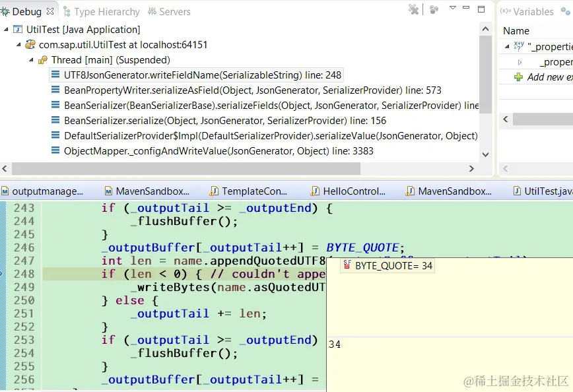Open the HelloControl... editor tab

(x=349, y=191)
